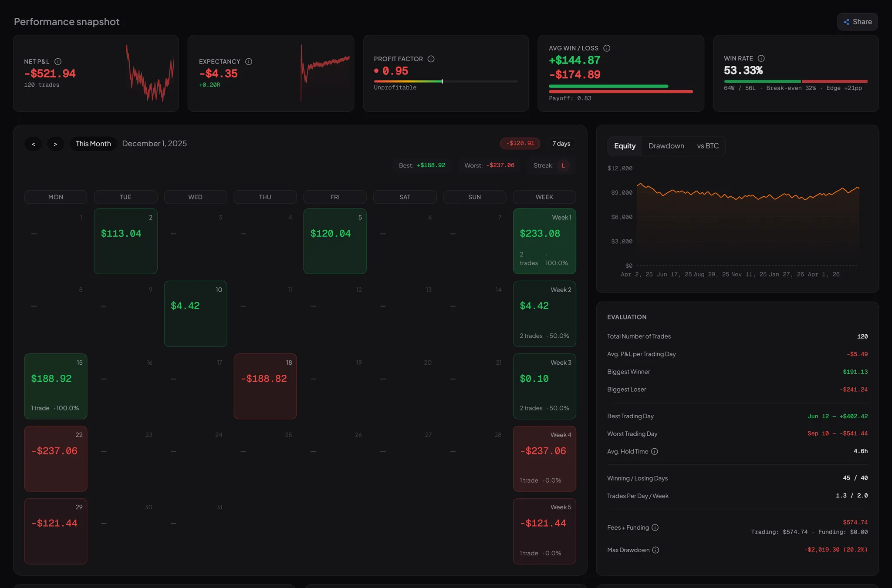
Task: Click the Avg. P&L per Trading Day value -$5.49
Action: point(857,355)
